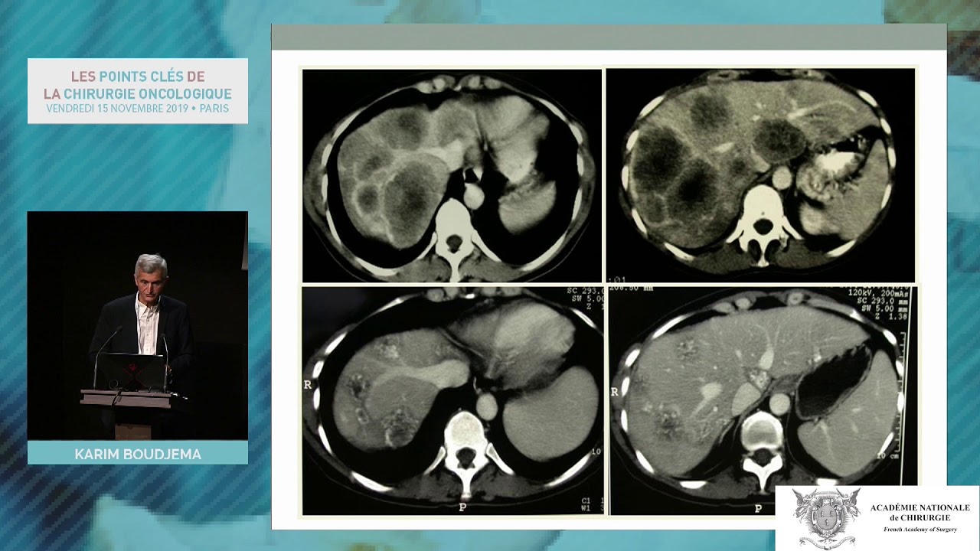Click the 'KARIM BOUDJEMA' name caption
Image resolution: width=980 pixels, height=551 pixels.
click(x=138, y=454)
